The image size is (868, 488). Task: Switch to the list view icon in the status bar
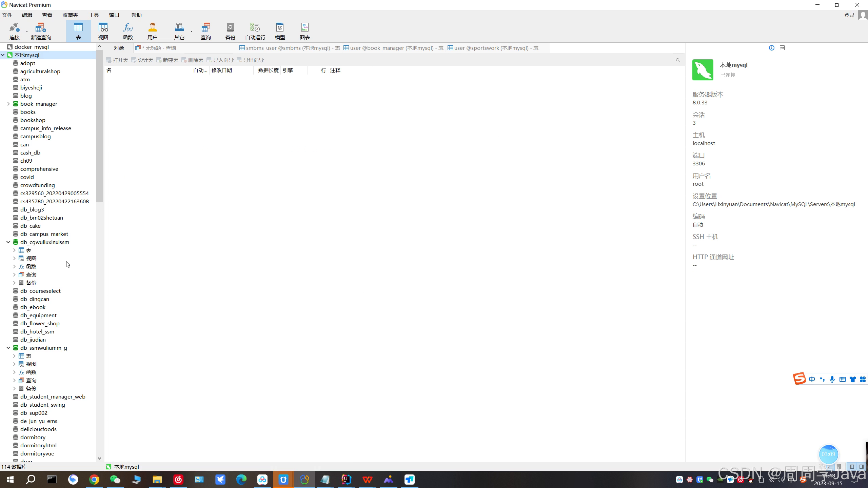coord(830,467)
